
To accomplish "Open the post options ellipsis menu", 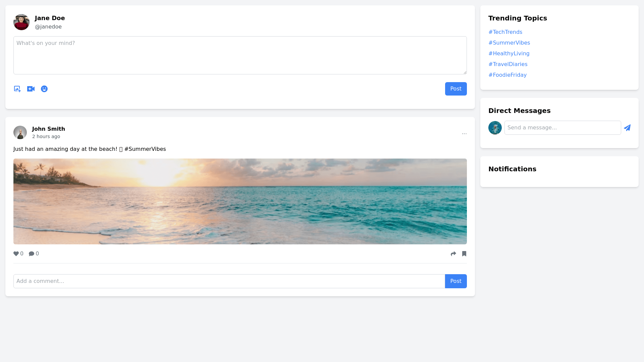I will [x=464, y=133].
